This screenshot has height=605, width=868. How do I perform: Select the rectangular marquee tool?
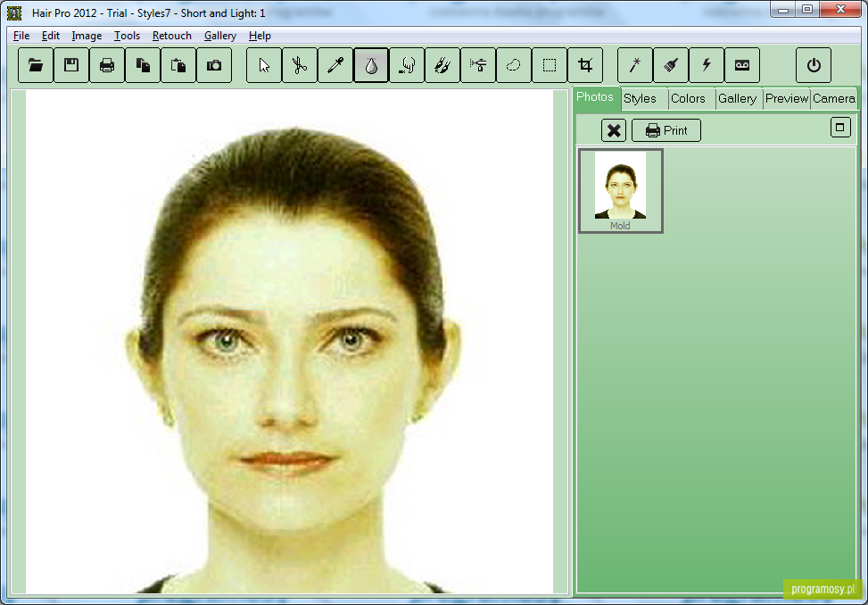click(550, 65)
